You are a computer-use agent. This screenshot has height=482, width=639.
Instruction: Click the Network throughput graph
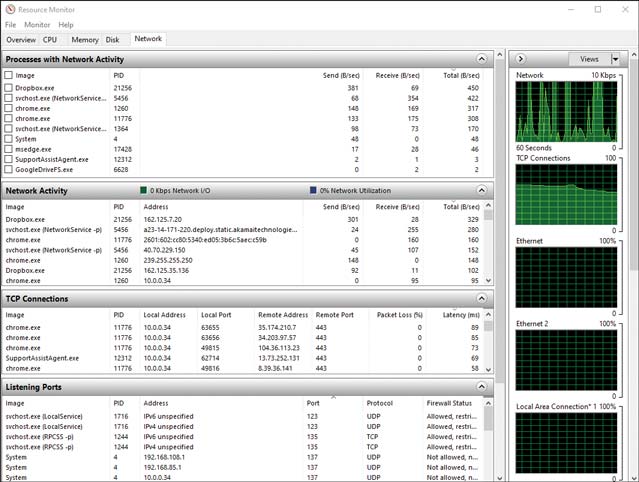coord(566,111)
